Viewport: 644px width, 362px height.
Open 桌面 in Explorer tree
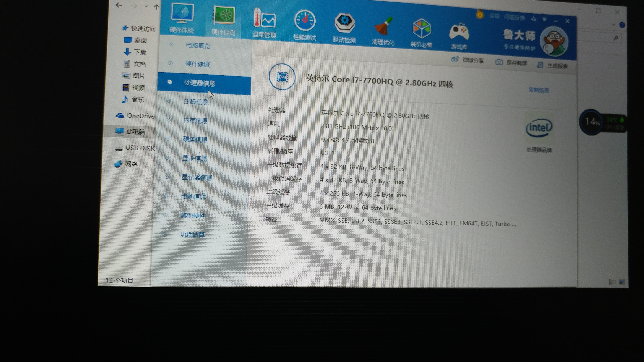point(136,40)
